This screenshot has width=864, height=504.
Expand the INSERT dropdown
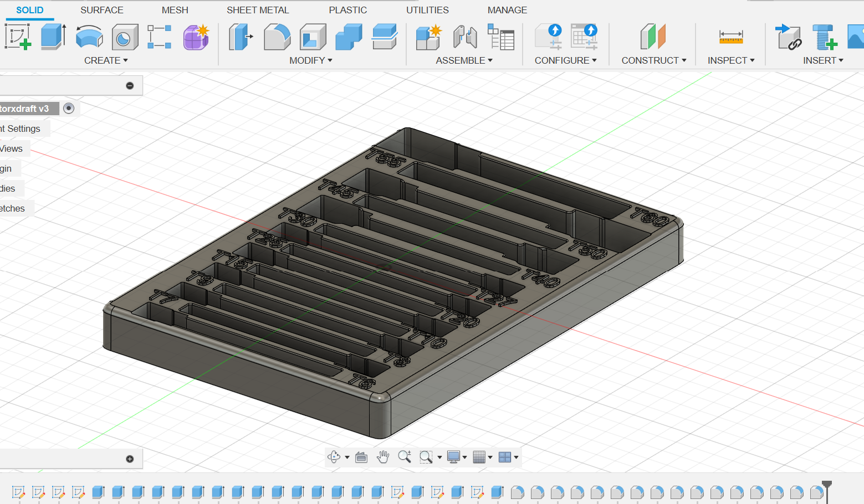pos(823,60)
